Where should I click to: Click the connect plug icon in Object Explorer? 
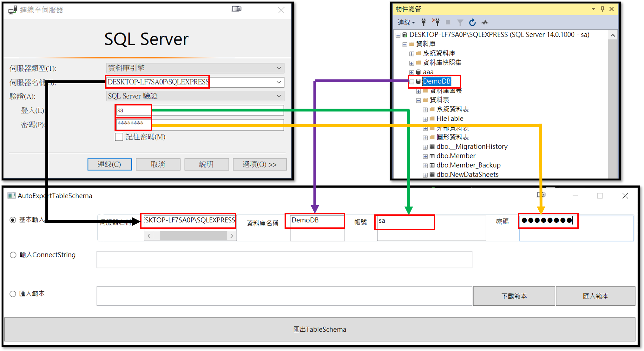point(424,22)
